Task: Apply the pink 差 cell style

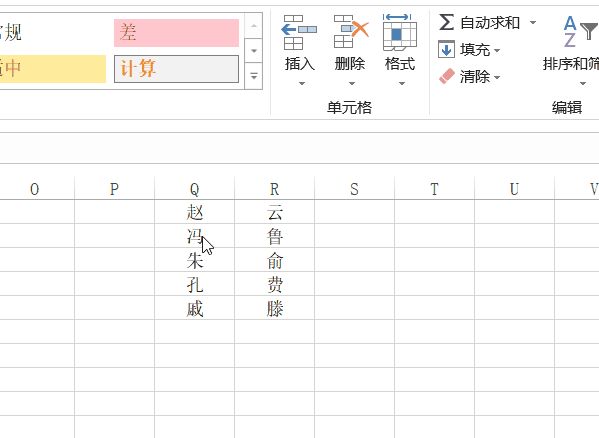Action: pos(176,33)
